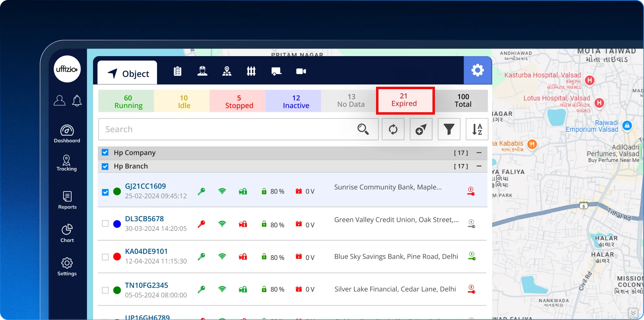The height and width of the screenshot is (320, 644).
Task: Click green status dot of GJ21CC1609
Action: coord(117,191)
